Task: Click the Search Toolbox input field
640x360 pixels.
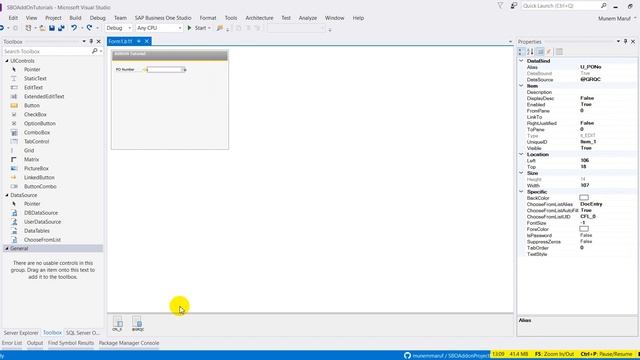Action: point(47,51)
